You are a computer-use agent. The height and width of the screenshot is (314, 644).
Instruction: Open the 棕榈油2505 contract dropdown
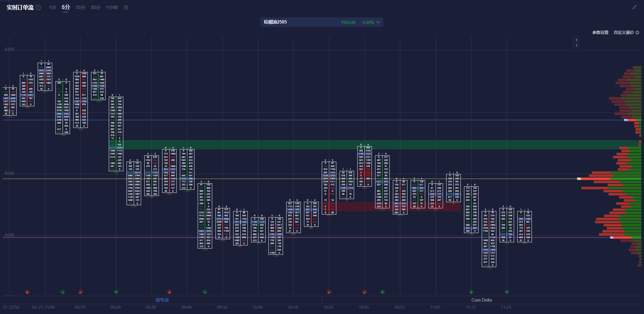tap(378, 22)
